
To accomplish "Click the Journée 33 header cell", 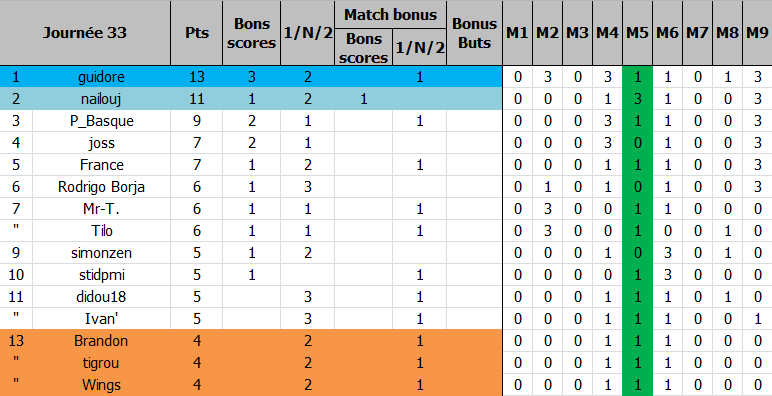I will 85,33.
